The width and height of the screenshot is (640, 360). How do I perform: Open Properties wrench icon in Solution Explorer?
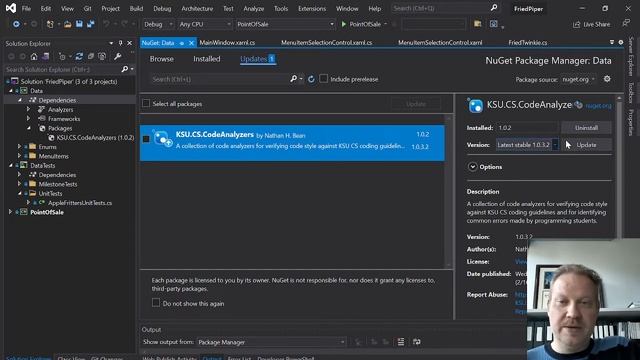(x=118, y=56)
